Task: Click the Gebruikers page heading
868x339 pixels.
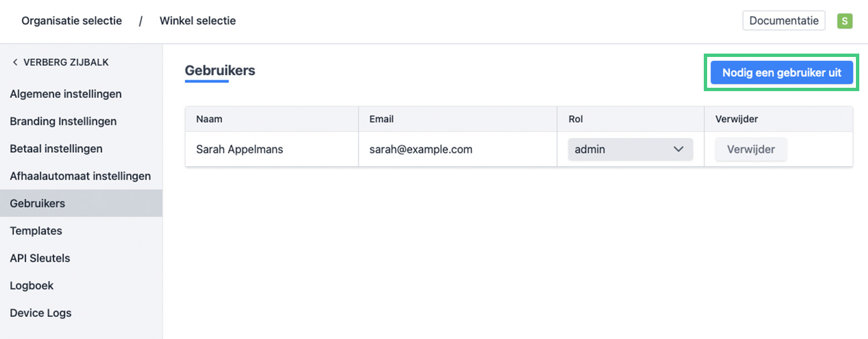Action: pyautogui.click(x=220, y=70)
